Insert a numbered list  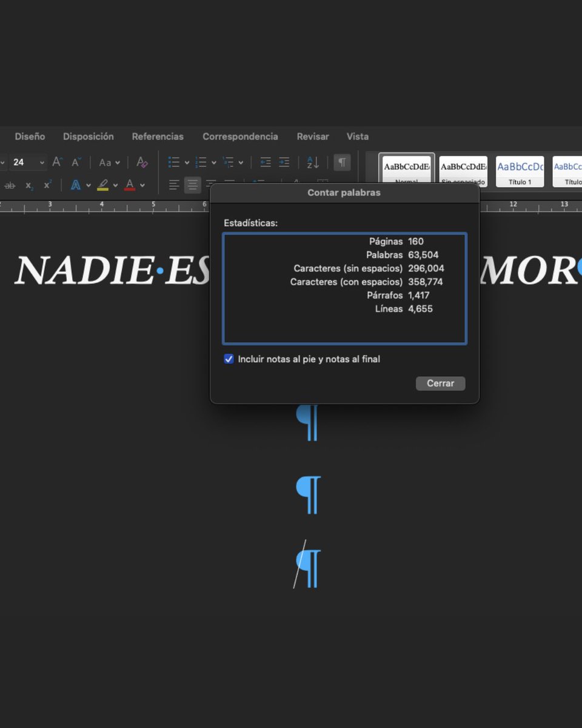[201, 162]
